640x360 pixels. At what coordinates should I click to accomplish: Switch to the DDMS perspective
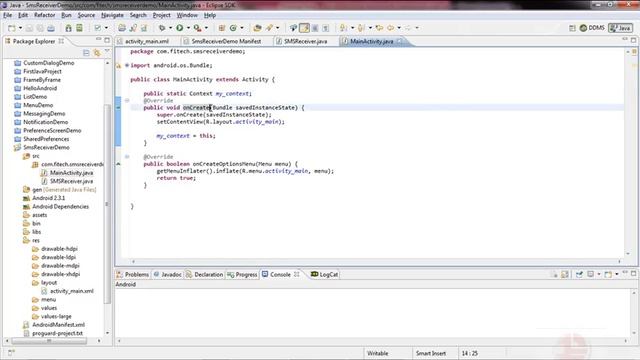(592, 28)
